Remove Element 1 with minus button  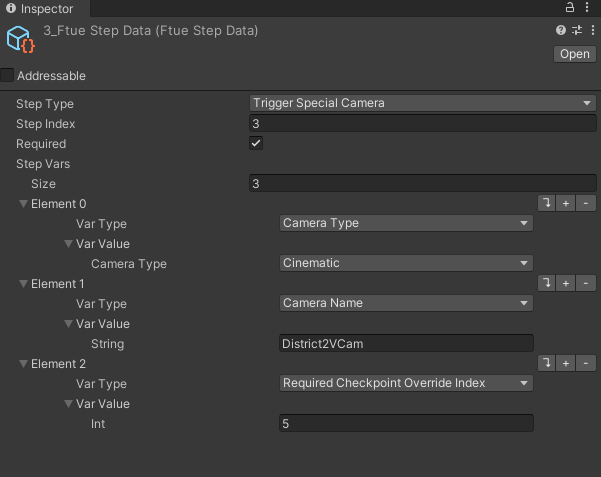[586, 283]
